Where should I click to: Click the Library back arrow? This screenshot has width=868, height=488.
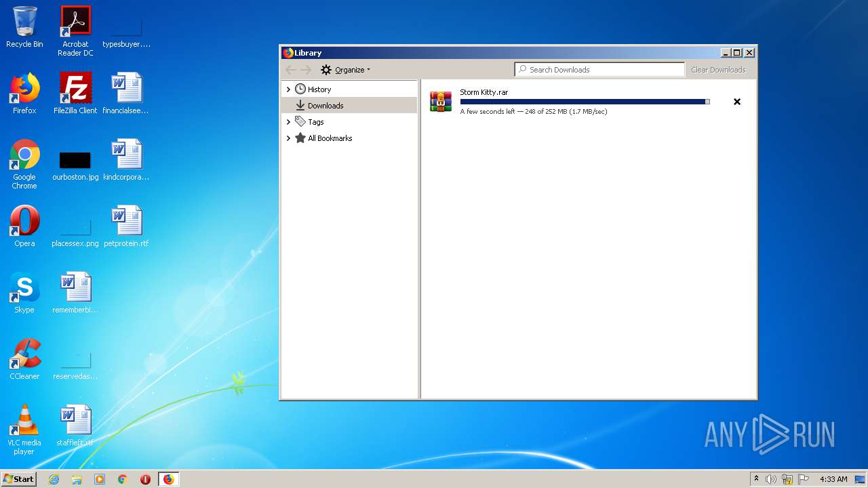coord(291,70)
